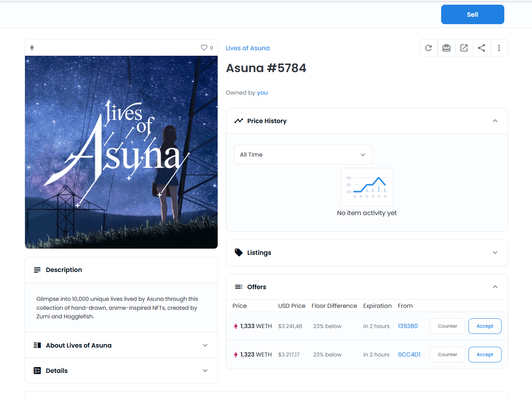Click the About Lives of Asuna icon

37,345
